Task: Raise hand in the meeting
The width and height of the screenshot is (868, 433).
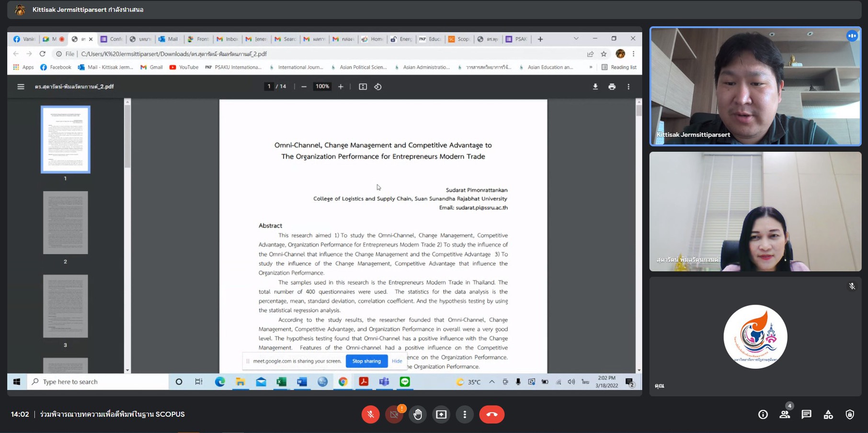Action: [418, 414]
